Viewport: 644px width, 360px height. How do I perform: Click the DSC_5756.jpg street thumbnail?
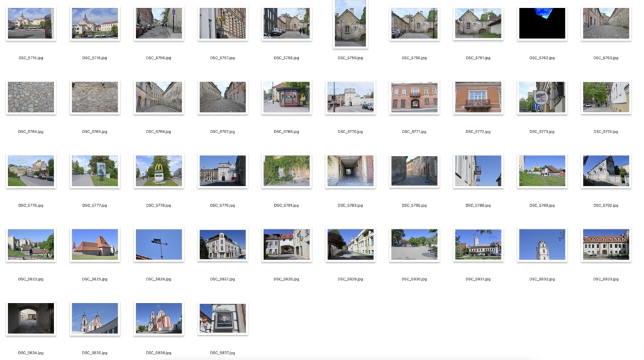pos(158,23)
